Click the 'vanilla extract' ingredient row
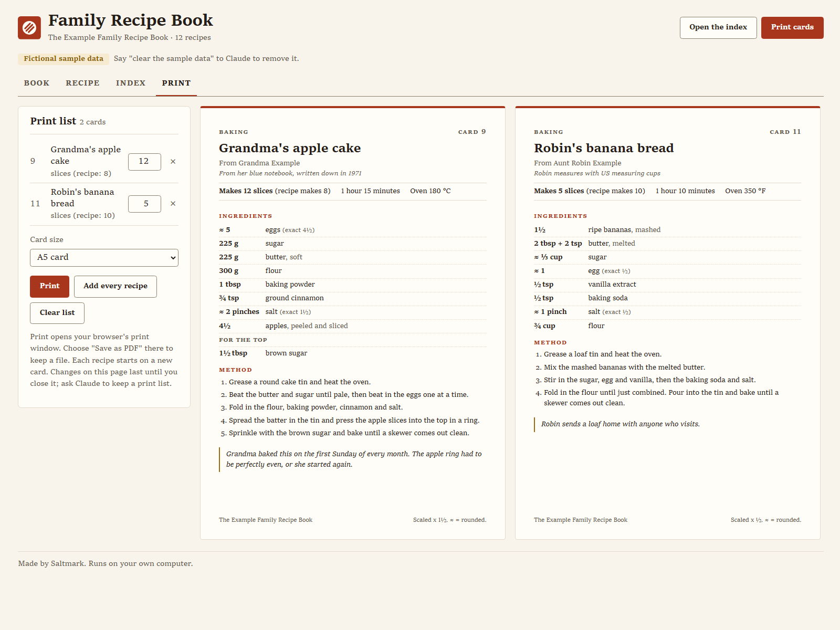Screen dimensions: 840x630 coord(667,285)
